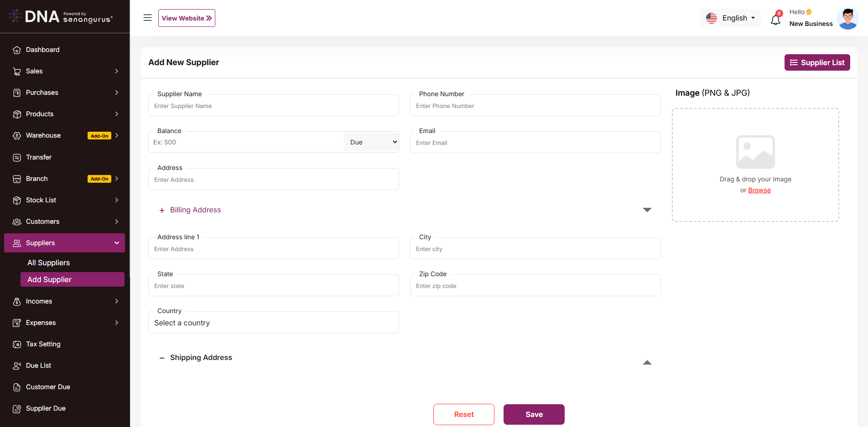Click the Tax Setting icon
This screenshot has height=427, width=868.
(x=17, y=345)
